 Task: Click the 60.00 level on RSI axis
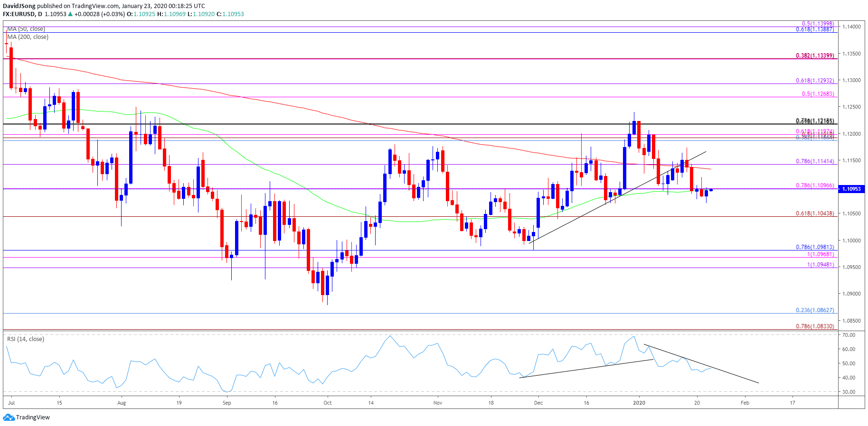click(849, 350)
